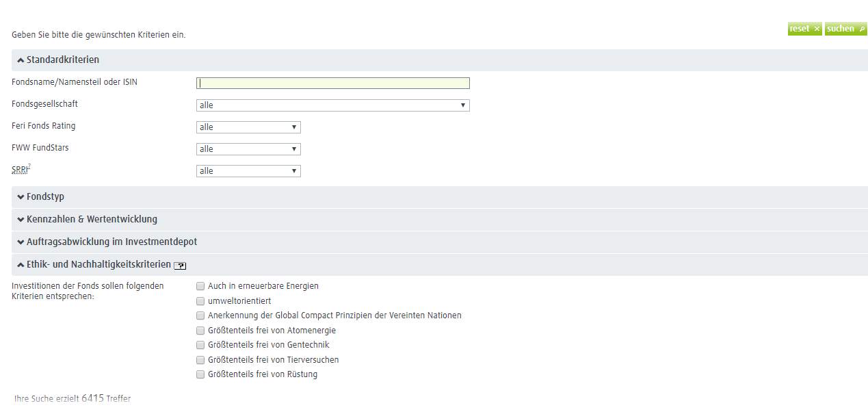Click the help icon beside Ethik- und Nachhaltigkeitskriterien
Screen dimensions: 868x412
point(180,266)
